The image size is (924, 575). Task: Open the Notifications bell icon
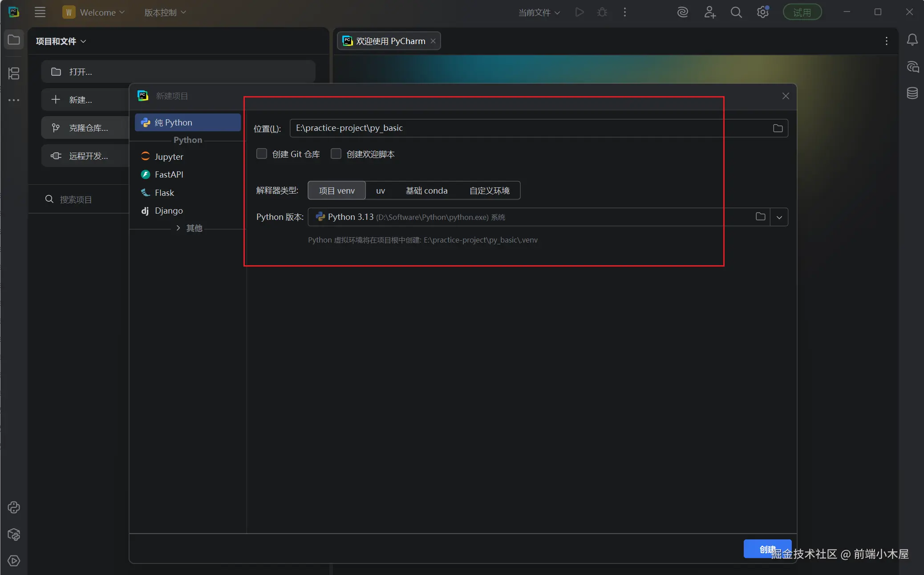(912, 40)
